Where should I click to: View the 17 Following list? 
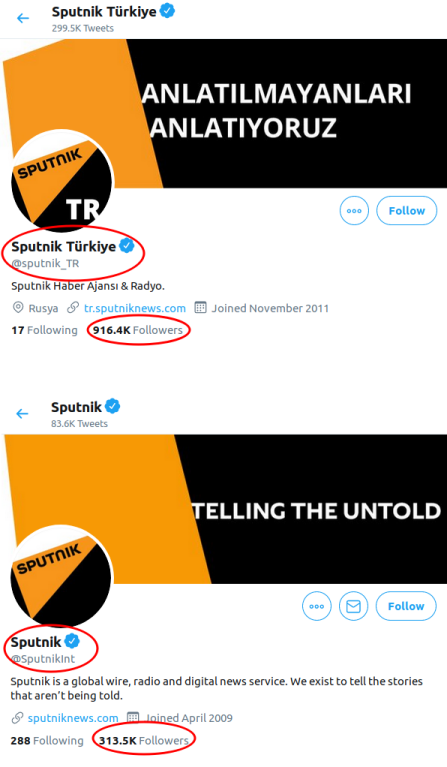point(45,330)
